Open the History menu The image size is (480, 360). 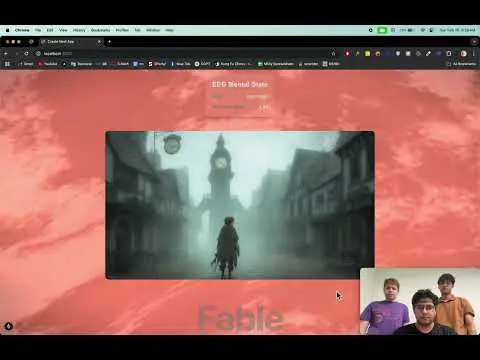point(79,30)
